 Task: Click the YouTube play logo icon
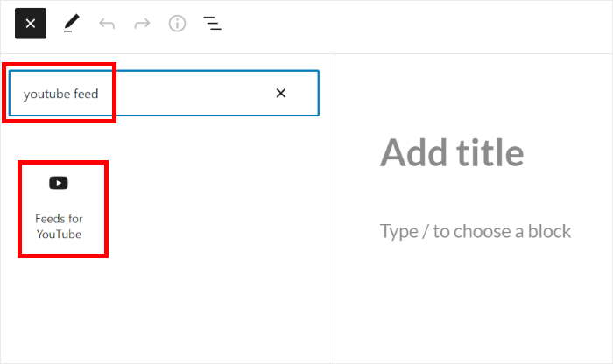[59, 183]
